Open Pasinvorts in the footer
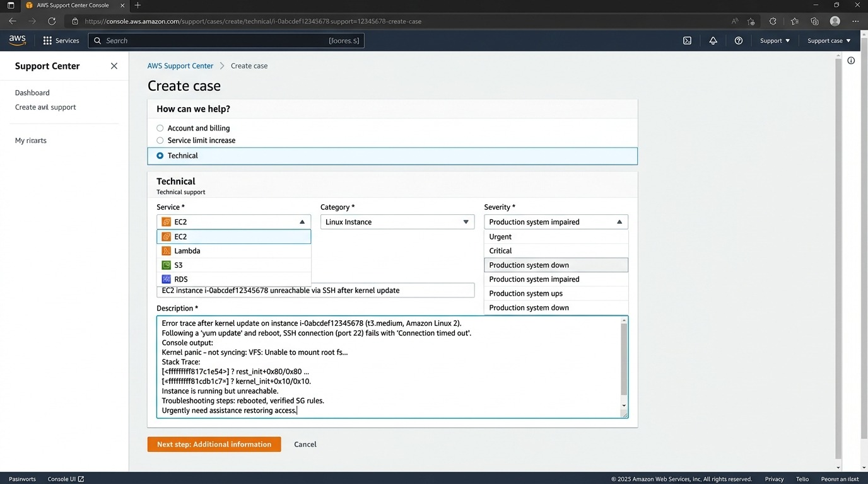The height and width of the screenshot is (484, 868). pyautogui.click(x=22, y=479)
